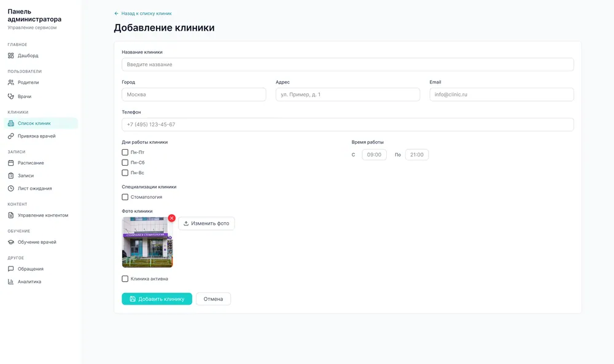Open the end time 21:00 field
Image resolution: width=614 pixels, height=364 pixels.
[417, 155]
